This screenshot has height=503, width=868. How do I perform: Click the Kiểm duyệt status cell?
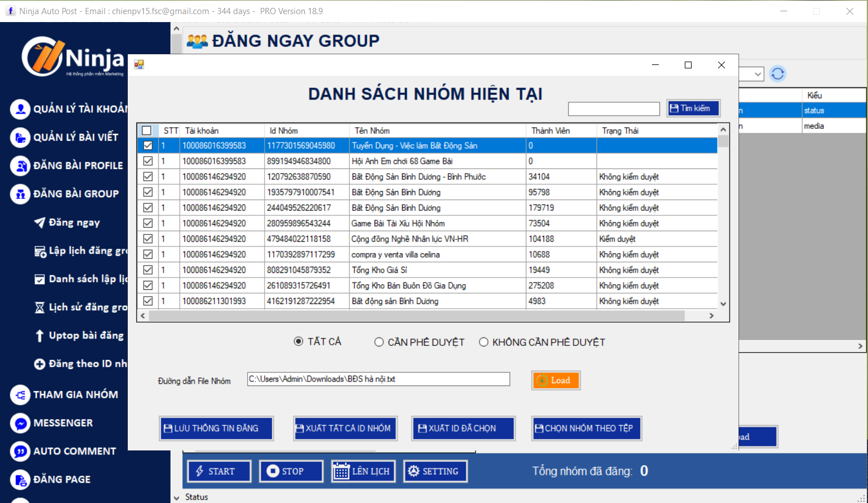pyautogui.click(x=657, y=239)
